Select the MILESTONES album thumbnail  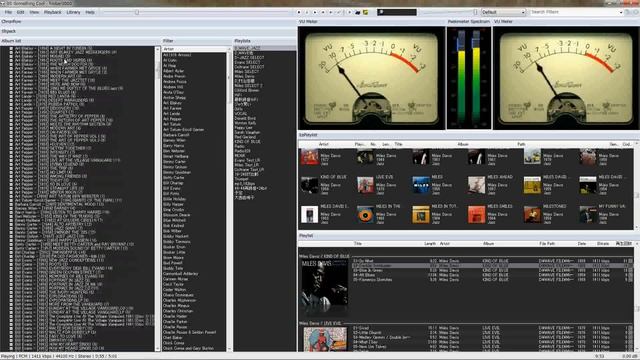click(532, 215)
